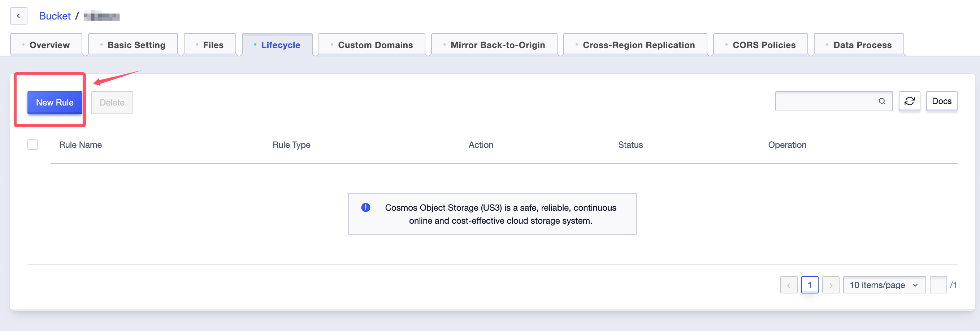Image resolution: width=980 pixels, height=331 pixels.
Task: Click the search magnifier icon
Action: 882,101
